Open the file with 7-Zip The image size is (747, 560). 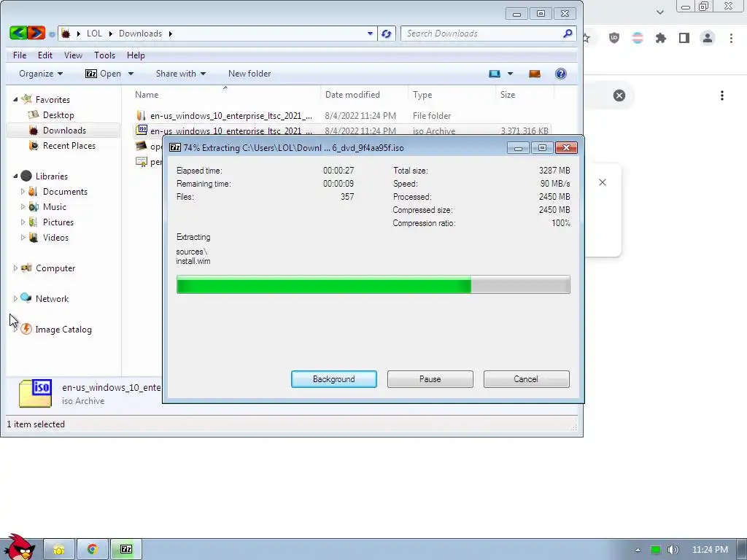104,74
